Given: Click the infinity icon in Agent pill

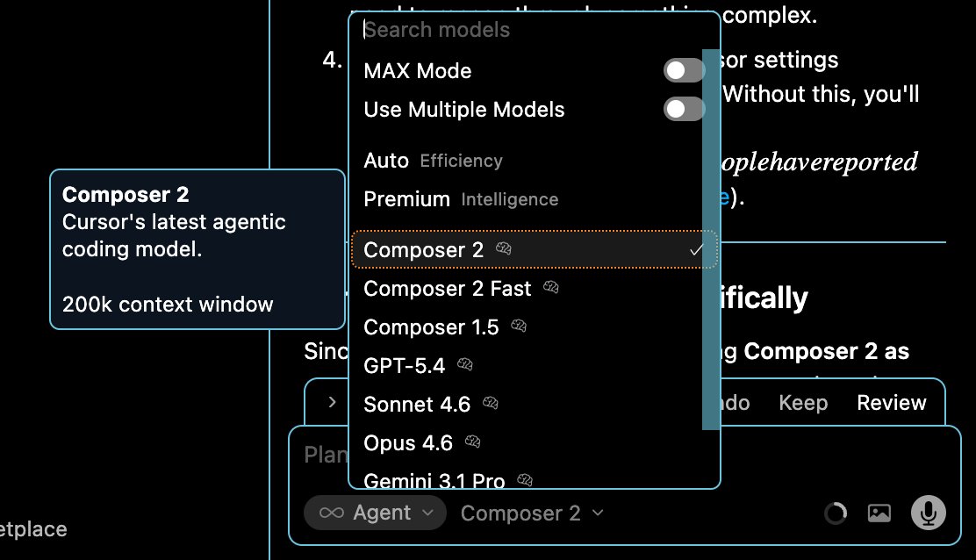Looking at the screenshot, I should [331, 513].
